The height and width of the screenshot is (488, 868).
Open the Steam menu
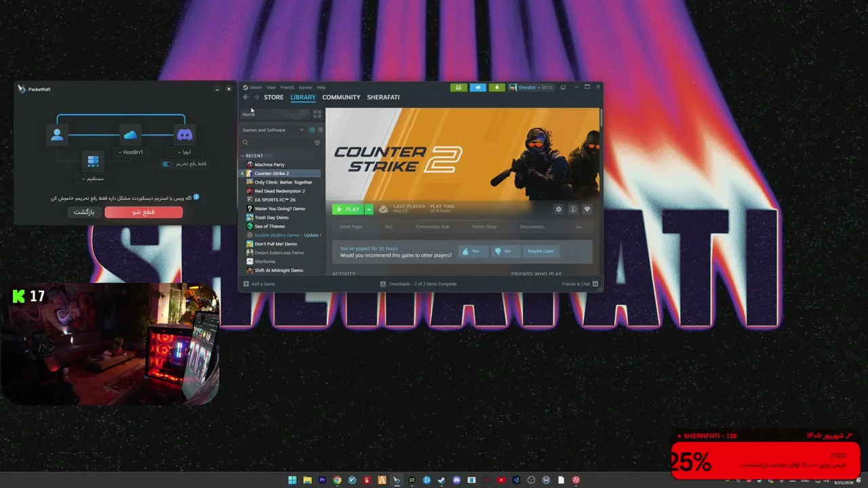(x=255, y=87)
